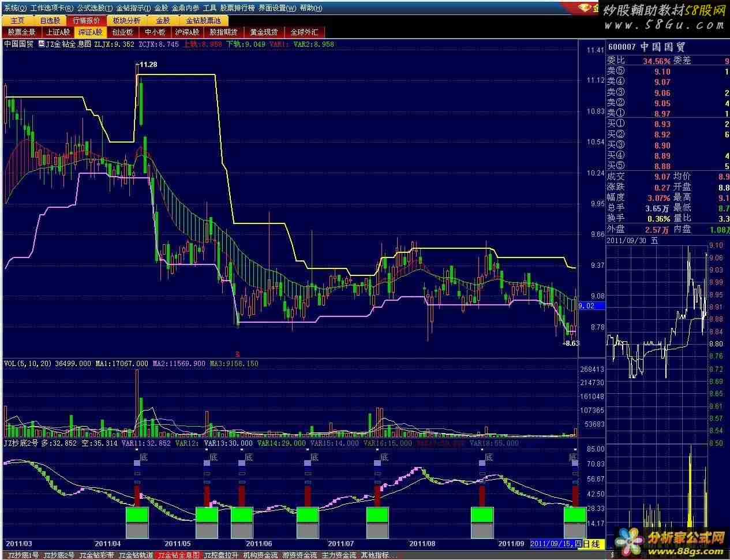
Task: Select the 上证A股 sub-tab
Action: coord(58,32)
